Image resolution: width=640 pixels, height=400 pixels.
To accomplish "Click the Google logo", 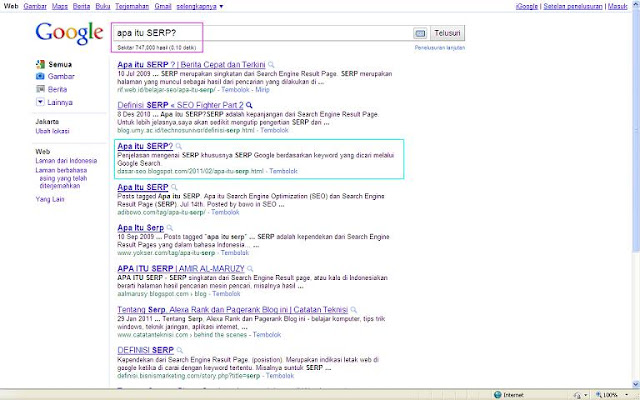I will click(69, 33).
